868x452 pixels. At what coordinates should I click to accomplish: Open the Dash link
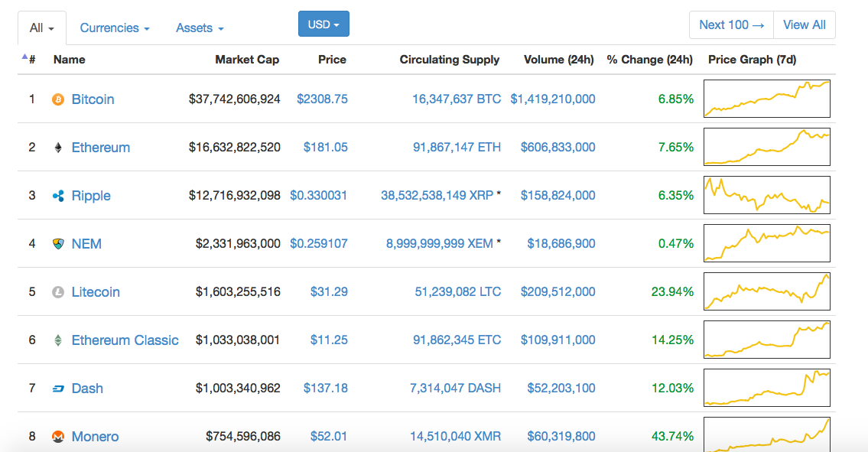click(x=87, y=389)
